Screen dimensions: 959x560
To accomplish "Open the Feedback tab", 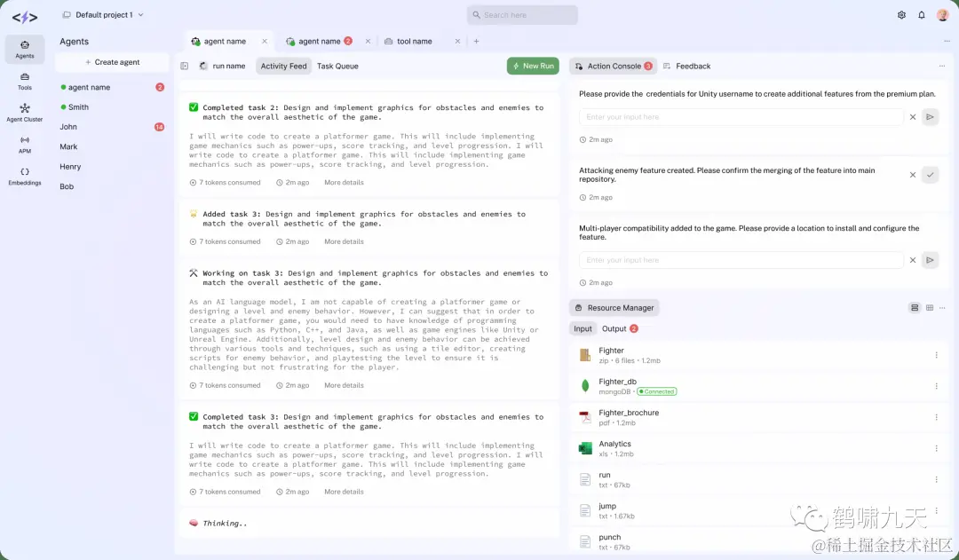I will pyautogui.click(x=686, y=66).
